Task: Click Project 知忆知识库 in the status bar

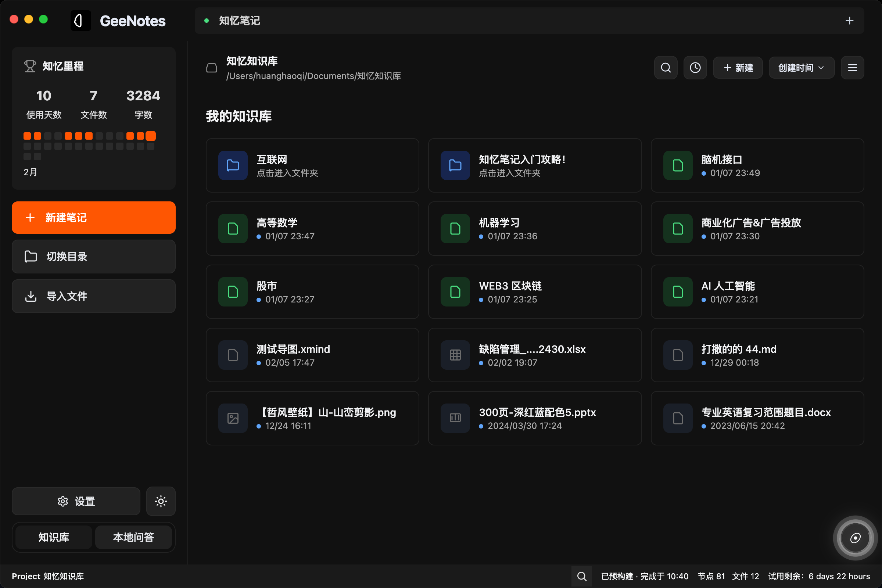Action: point(47,576)
